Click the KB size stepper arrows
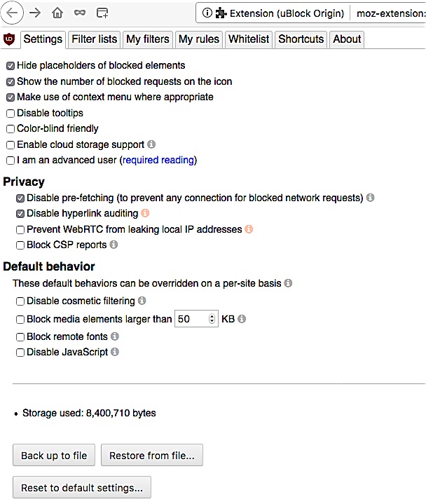 (x=212, y=318)
